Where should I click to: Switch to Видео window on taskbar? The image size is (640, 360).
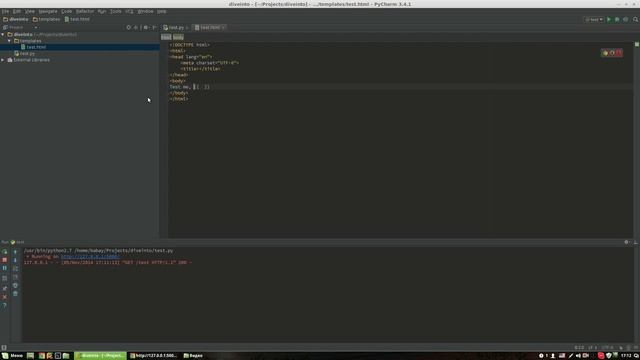pyautogui.click(x=193, y=356)
